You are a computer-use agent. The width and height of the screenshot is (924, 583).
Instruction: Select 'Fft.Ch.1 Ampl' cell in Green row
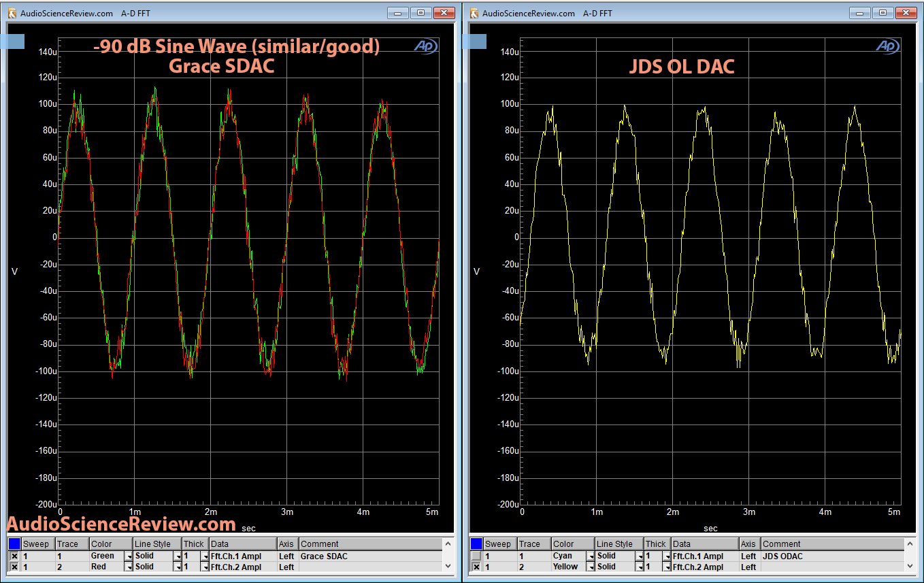tap(243, 556)
